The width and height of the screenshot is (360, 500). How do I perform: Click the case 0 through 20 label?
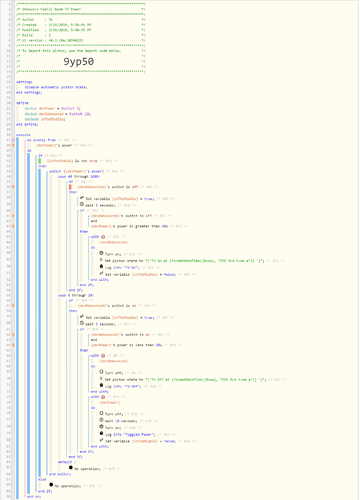coord(76,295)
